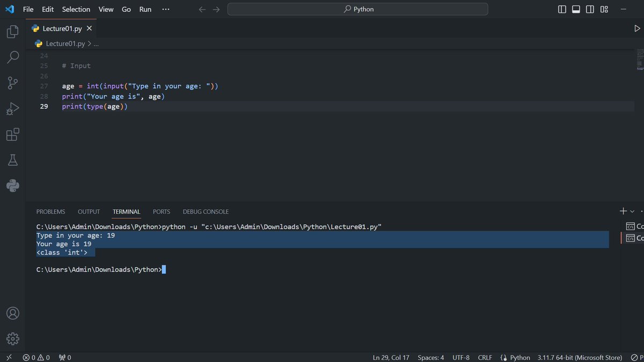
Task: Select the TERMINAL panel tab
Action: click(126, 211)
